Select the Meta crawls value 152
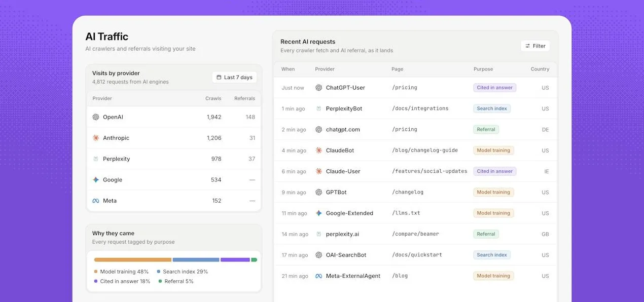Screen dimensions: 644x302 point(217,201)
